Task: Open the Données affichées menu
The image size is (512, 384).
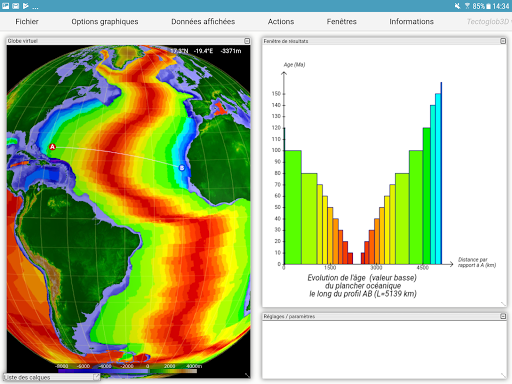Action: (203, 22)
